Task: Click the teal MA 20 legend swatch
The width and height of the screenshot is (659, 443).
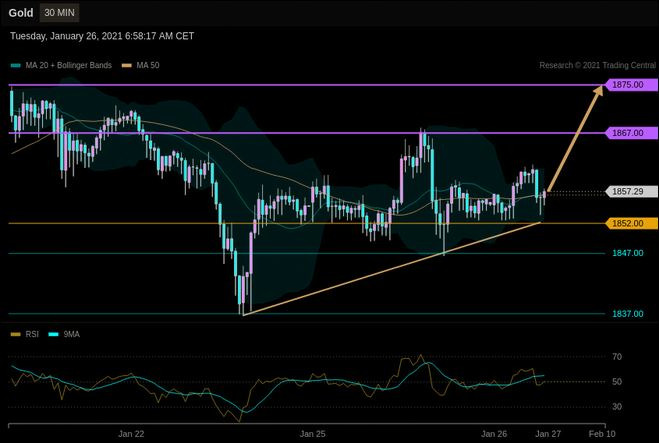Action: pos(16,66)
